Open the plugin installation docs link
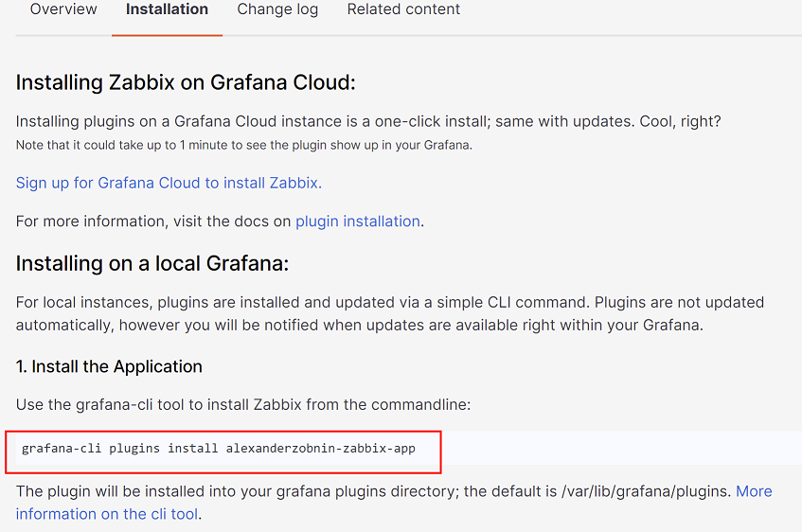This screenshot has width=802, height=532. pyautogui.click(x=357, y=222)
